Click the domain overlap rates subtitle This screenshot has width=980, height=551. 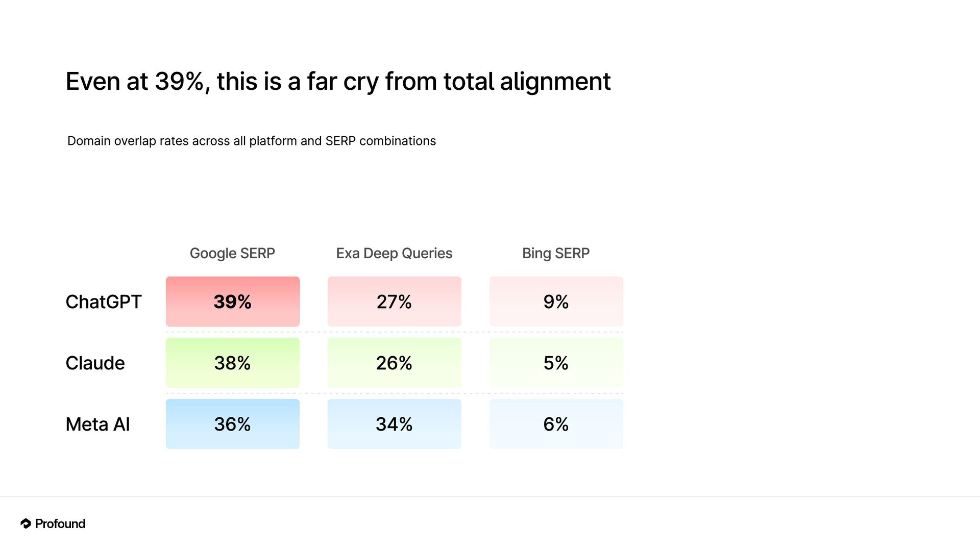(x=252, y=141)
